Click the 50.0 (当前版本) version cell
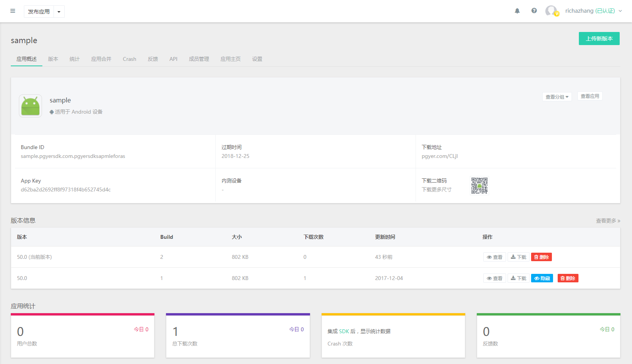 point(34,257)
